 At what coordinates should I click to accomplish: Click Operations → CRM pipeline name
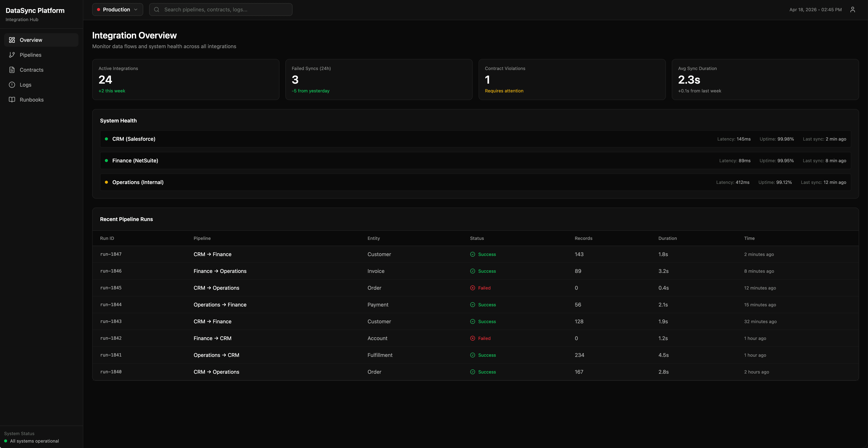(x=216, y=355)
